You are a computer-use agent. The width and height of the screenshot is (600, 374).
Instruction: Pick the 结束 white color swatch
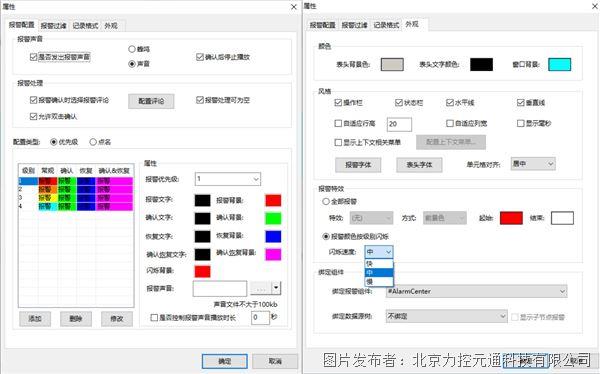tap(562, 218)
